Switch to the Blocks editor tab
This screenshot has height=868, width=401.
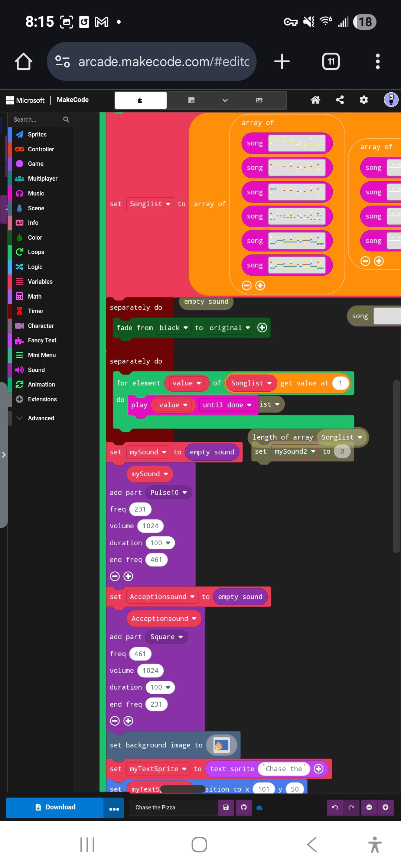[140, 100]
